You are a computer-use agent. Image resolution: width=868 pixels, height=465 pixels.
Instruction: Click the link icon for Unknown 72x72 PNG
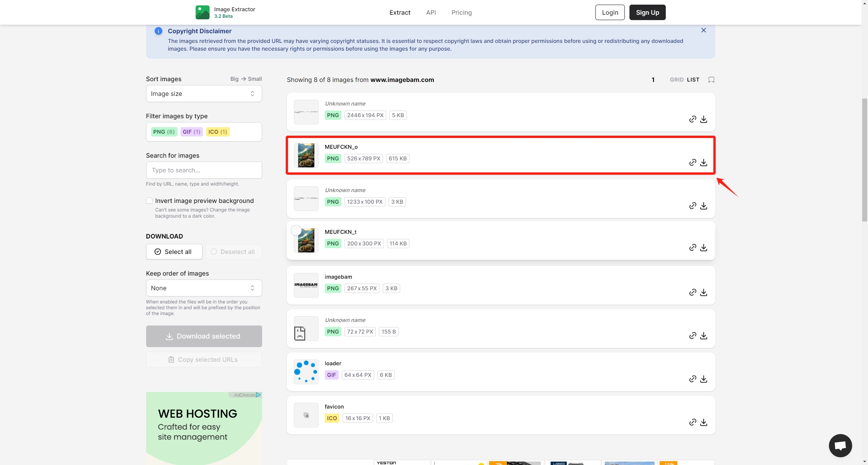[692, 336]
